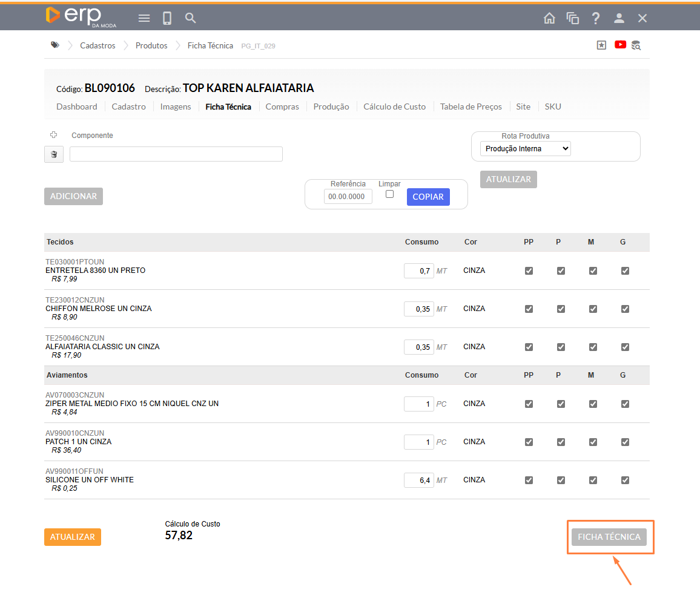The image size is (700, 607).
Task: Toggle the Limpar checkbox
Action: (389, 194)
